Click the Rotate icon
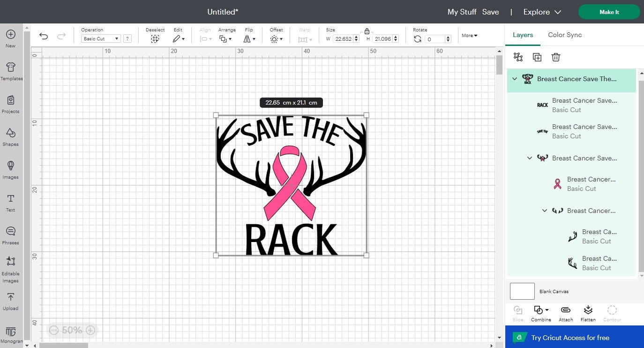The image size is (644, 348). pyautogui.click(x=418, y=39)
